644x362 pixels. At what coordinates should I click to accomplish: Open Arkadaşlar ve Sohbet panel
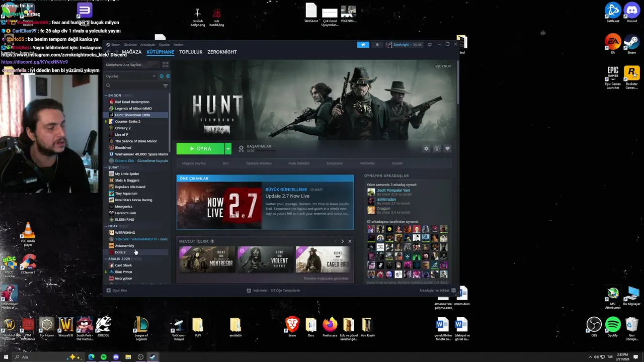point(437,291)
